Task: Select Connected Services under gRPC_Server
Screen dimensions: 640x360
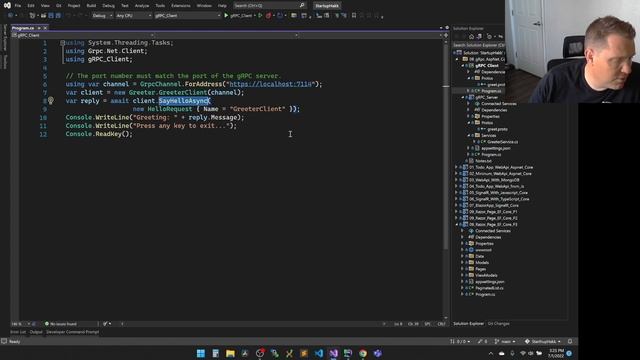Action: (x=498, y=104)
